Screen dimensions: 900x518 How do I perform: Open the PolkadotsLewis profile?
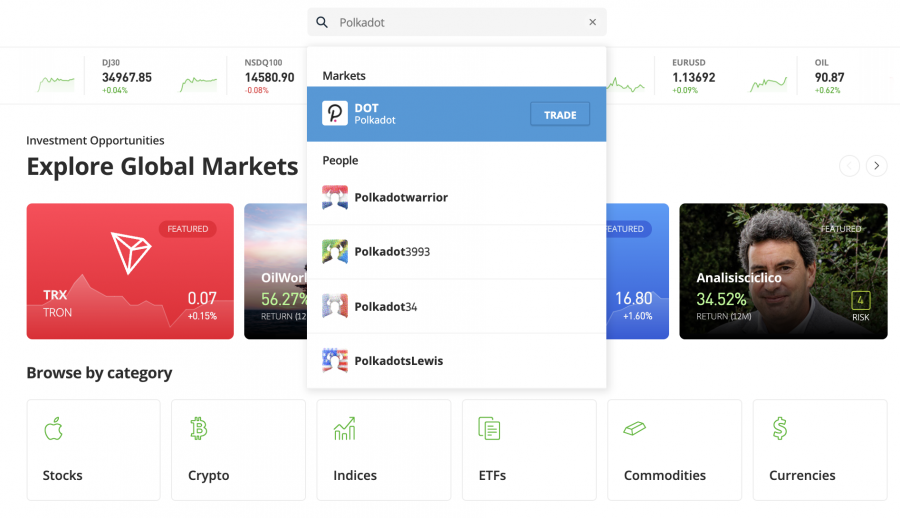click(x=456, y=361)
